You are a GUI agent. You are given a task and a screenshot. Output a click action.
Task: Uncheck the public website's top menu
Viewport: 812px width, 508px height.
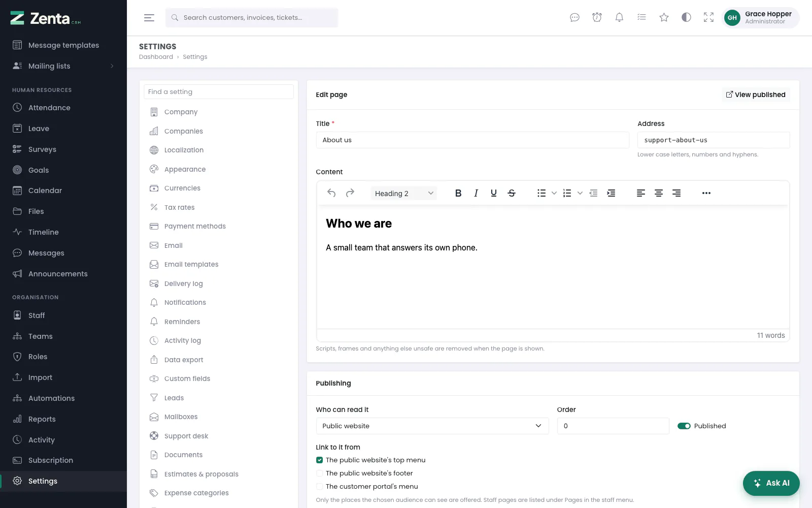[319, 460]
